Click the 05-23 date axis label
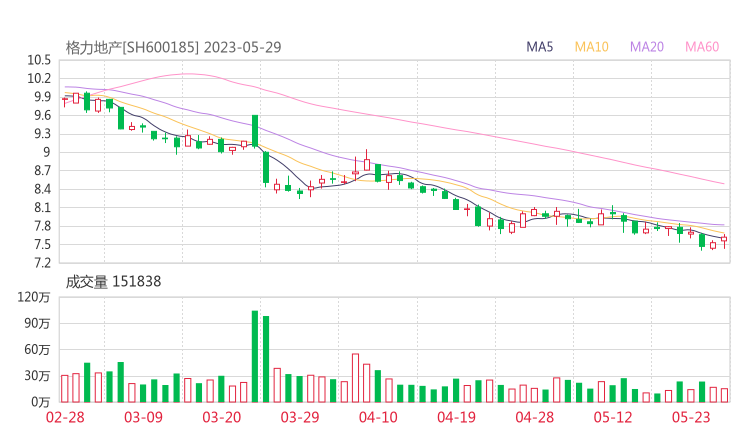The height and width of the screenshot is (440, 740). tap(691, 417)
